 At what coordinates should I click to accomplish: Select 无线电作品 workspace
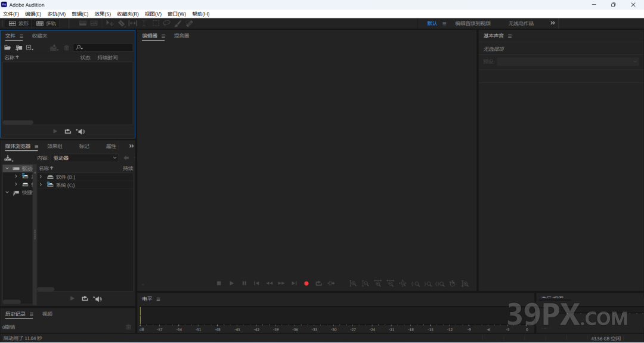[521, 23]
